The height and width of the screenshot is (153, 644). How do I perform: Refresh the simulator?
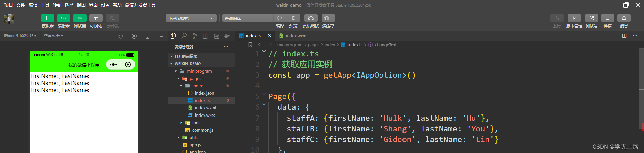pyautogui.click(x=121, y=36)
